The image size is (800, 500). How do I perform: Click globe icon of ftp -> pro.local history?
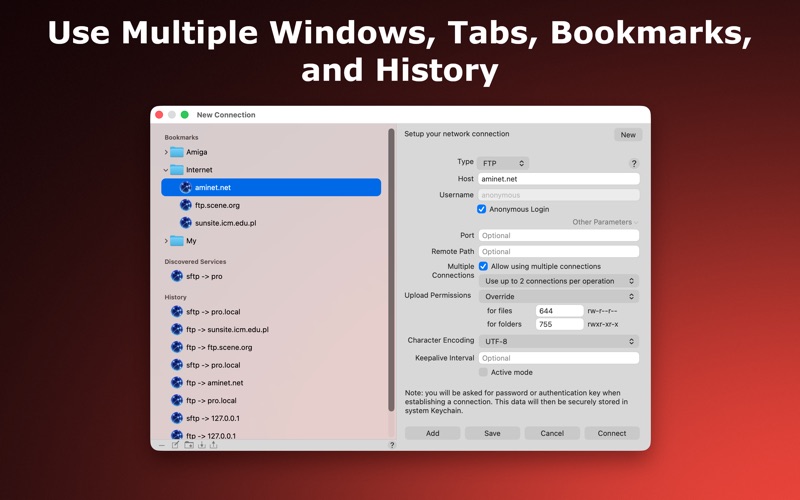point(177,401)
